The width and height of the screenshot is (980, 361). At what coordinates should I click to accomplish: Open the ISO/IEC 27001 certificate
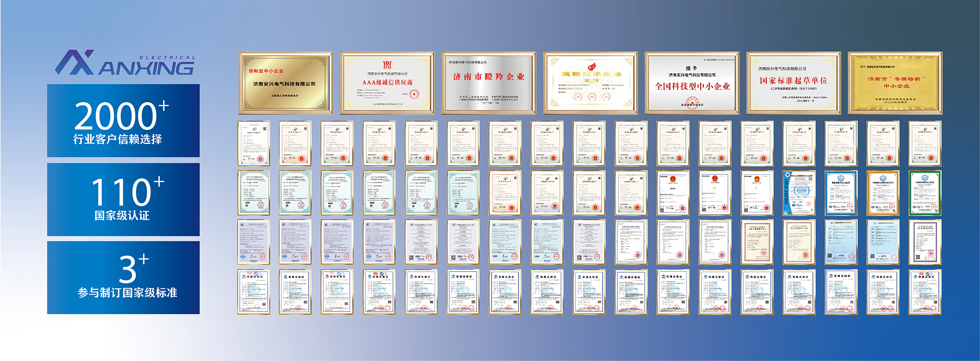coord(799,193)
